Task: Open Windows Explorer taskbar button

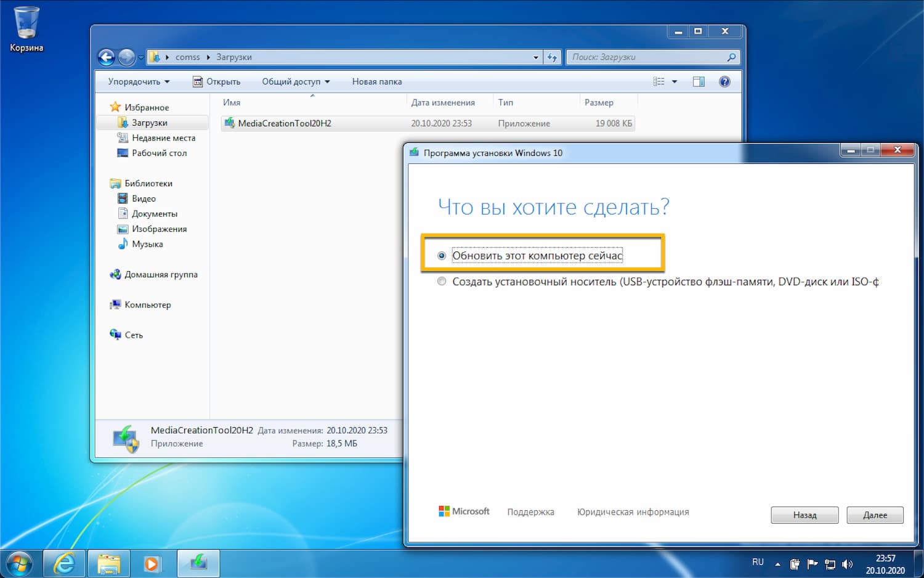Action: pos(109,564)
